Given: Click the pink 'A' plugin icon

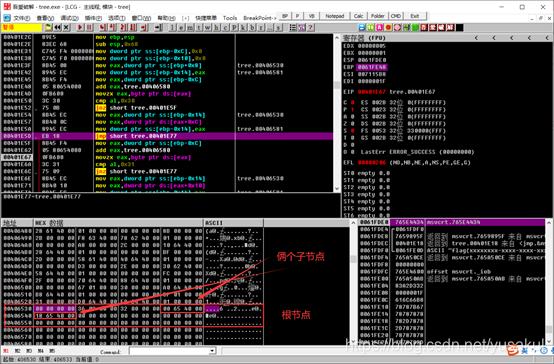Looking at the screenshot, I should tap(379, 28).
